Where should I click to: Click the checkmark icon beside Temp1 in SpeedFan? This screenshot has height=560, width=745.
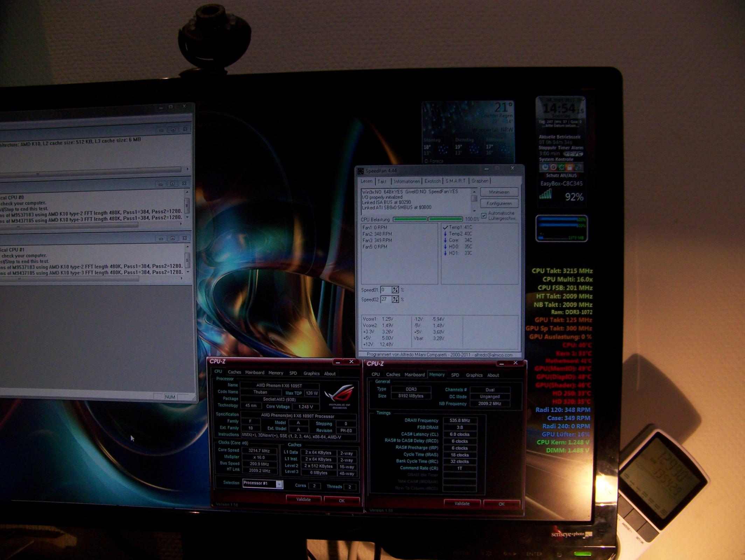point(445,228)
